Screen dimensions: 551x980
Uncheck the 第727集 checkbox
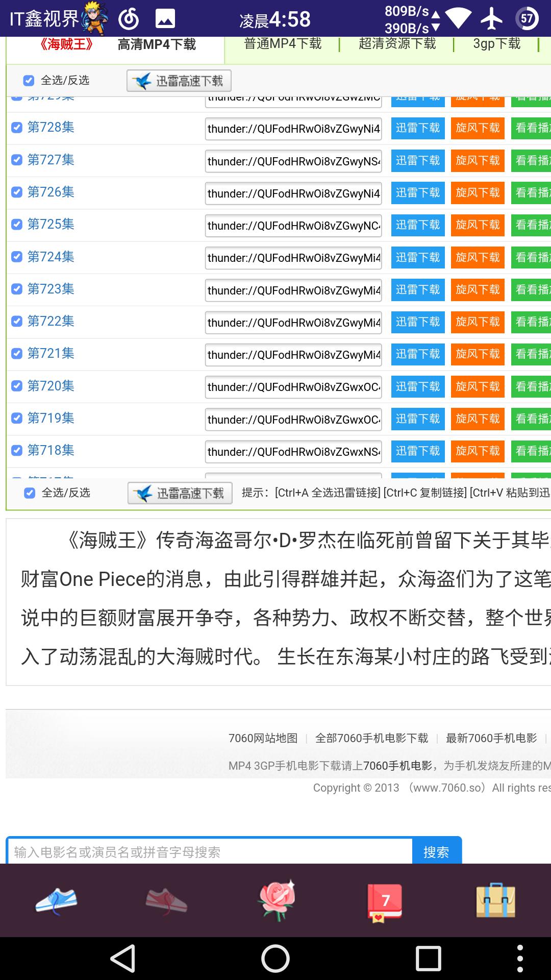pyautogui.click(x=17, y=160)
